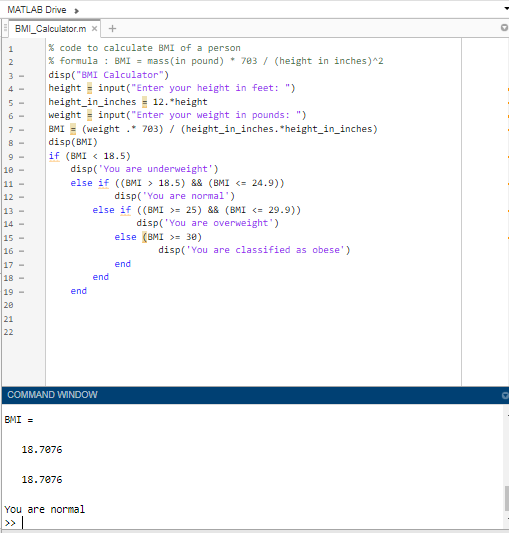Toggle breakpoint on line 5
This screenshot has height=533, width=509.
coord(21,103)
